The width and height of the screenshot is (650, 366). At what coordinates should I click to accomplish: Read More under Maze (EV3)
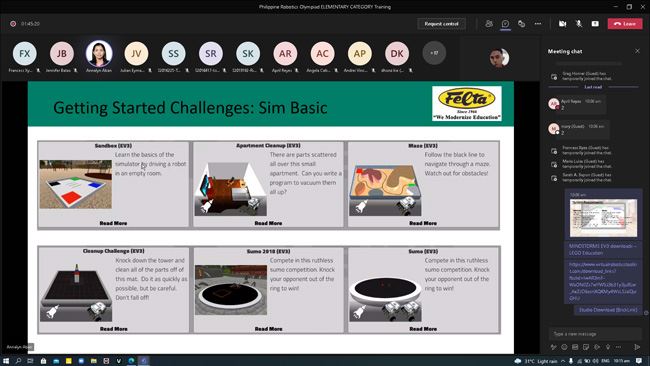[x=423, y=223]
